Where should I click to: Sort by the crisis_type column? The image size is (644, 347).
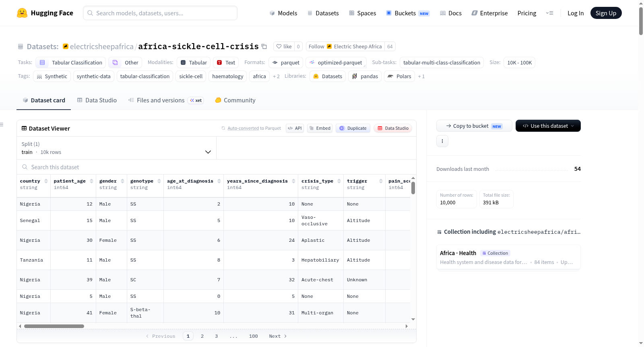(x=339, y=181)
